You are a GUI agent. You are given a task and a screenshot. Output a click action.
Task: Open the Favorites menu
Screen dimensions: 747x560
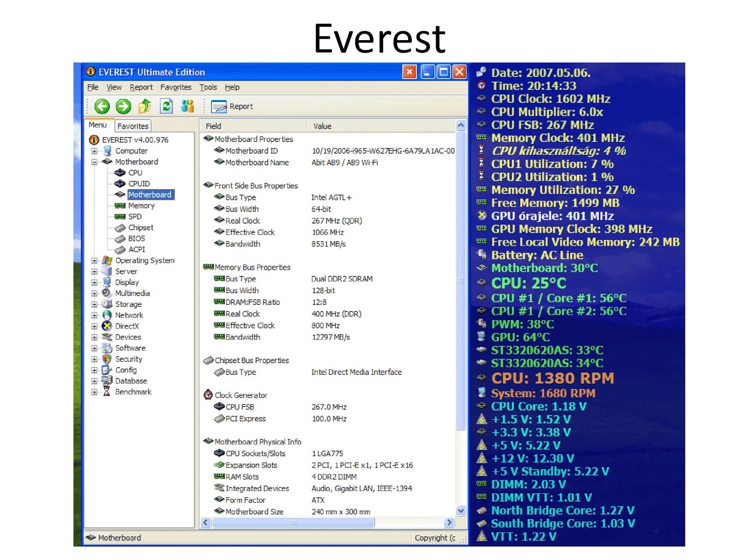point(176,87)
